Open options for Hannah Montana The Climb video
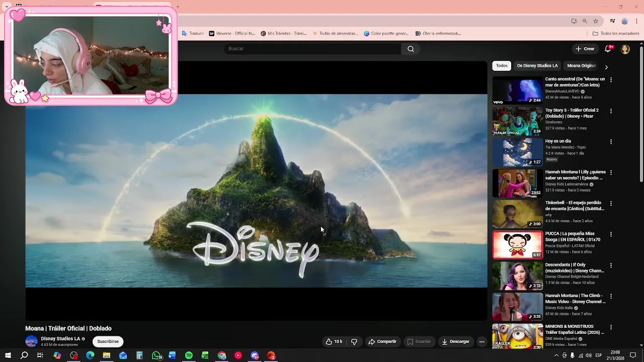 coord(611,296)
